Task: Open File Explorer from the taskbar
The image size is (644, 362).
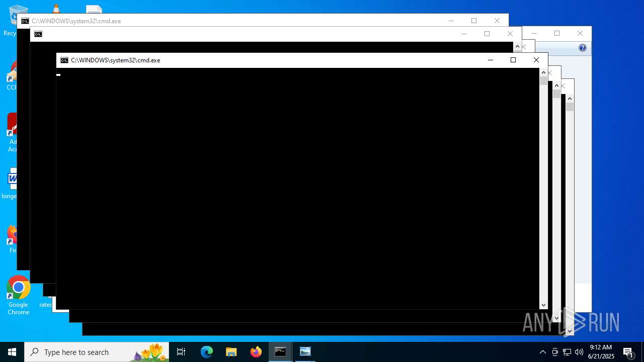Action: click(231, 352)
